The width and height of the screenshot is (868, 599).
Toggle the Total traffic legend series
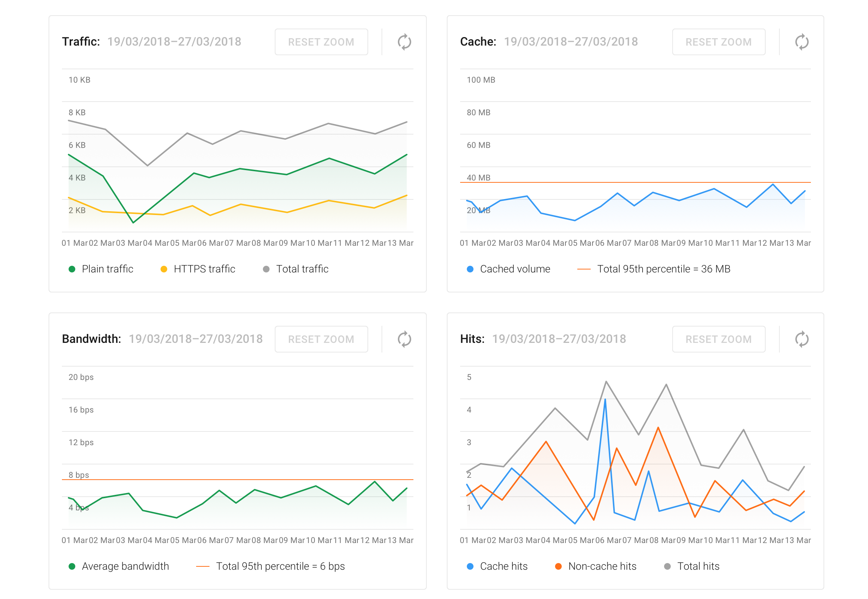296,269
